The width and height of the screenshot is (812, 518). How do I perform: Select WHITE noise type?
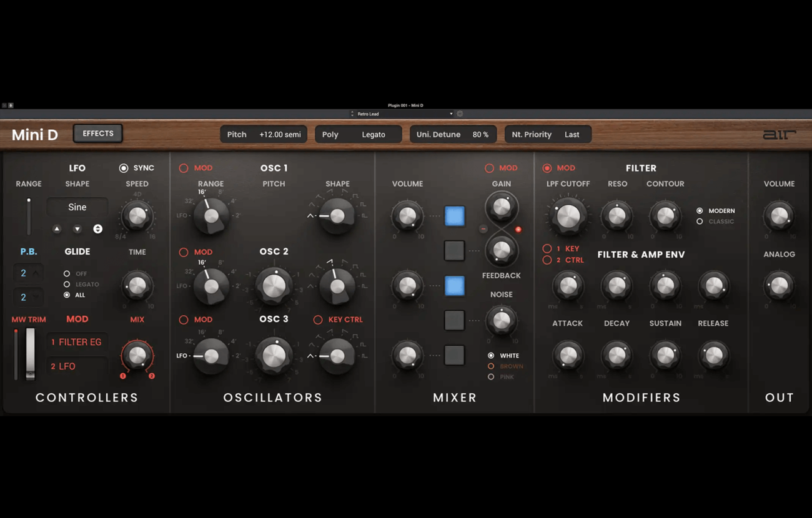pos(491,356)
